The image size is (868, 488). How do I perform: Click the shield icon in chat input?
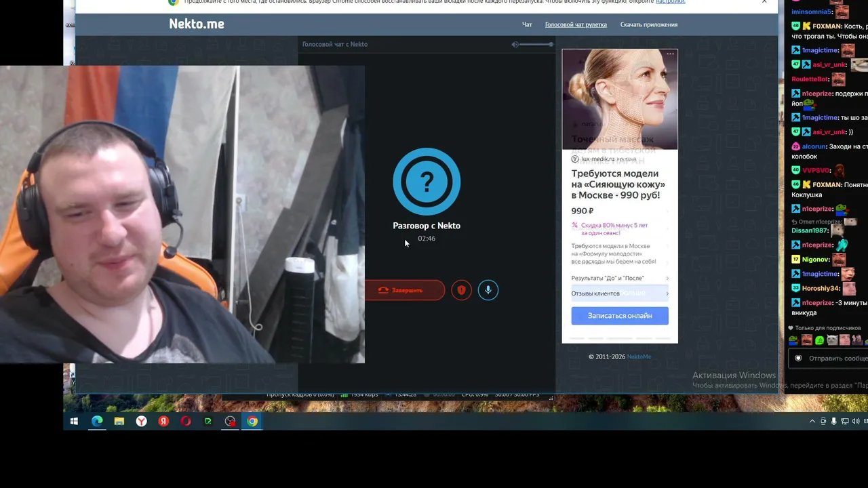798,359
